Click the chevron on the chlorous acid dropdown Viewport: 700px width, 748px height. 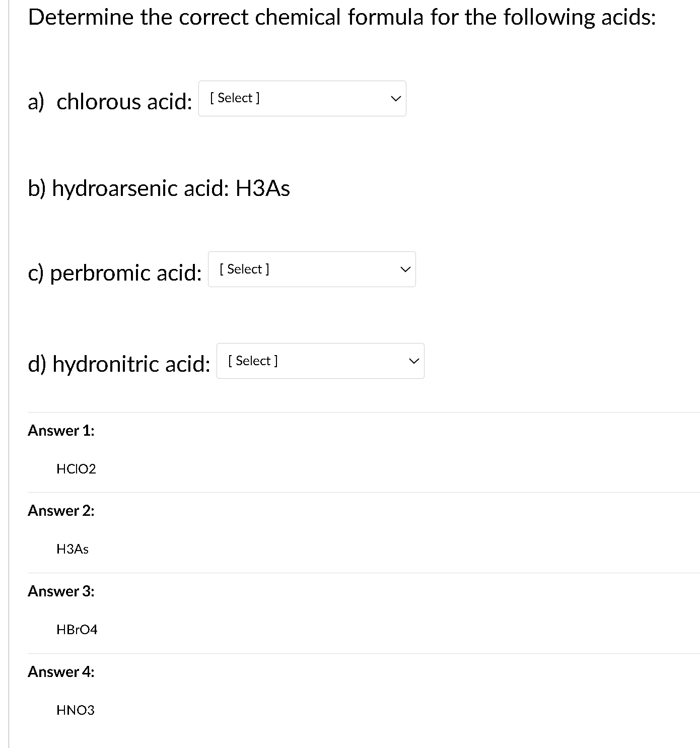pos(396,98)
